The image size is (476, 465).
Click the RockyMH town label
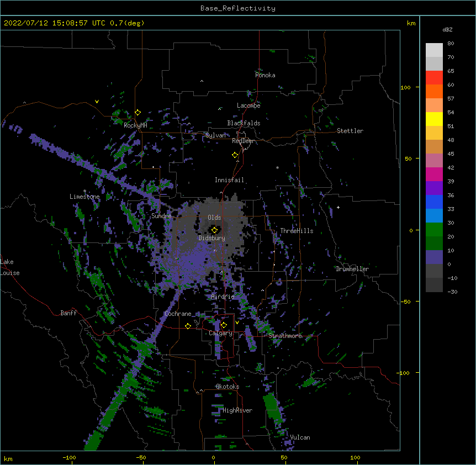tap(135, 125)
